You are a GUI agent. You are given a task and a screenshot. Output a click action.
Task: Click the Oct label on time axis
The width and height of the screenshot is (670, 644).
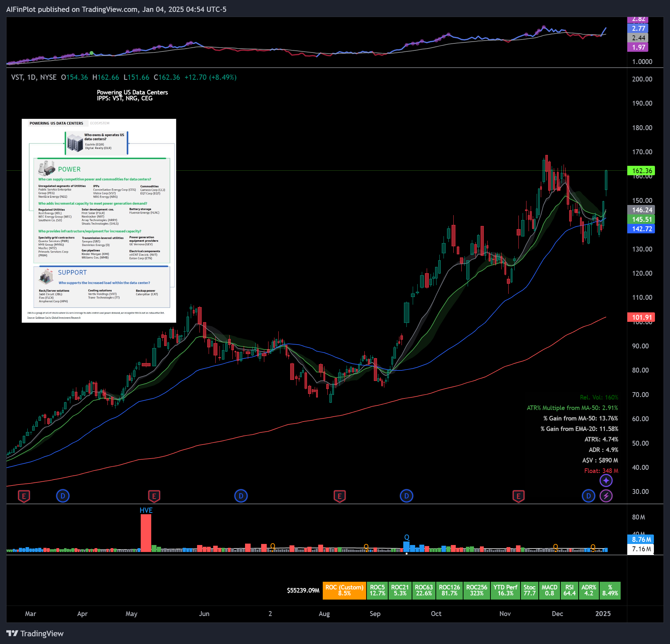point(436,614)
